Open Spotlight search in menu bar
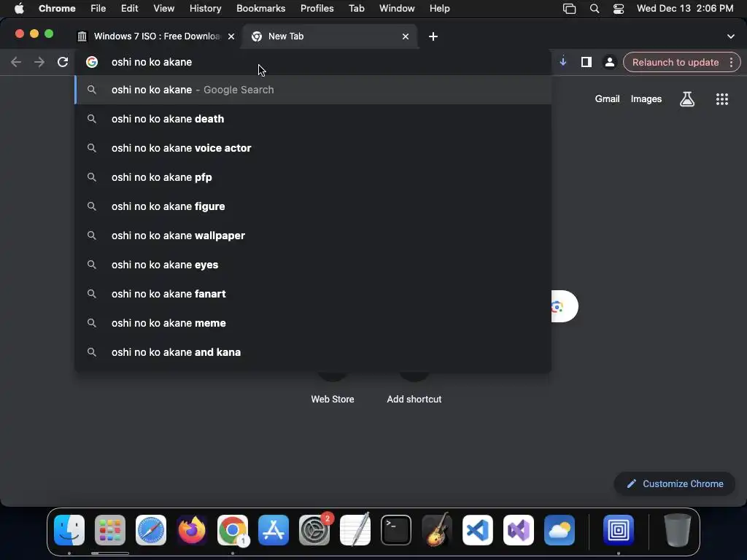The height and width of the screenshot is (560, 747). coord(595,9)
